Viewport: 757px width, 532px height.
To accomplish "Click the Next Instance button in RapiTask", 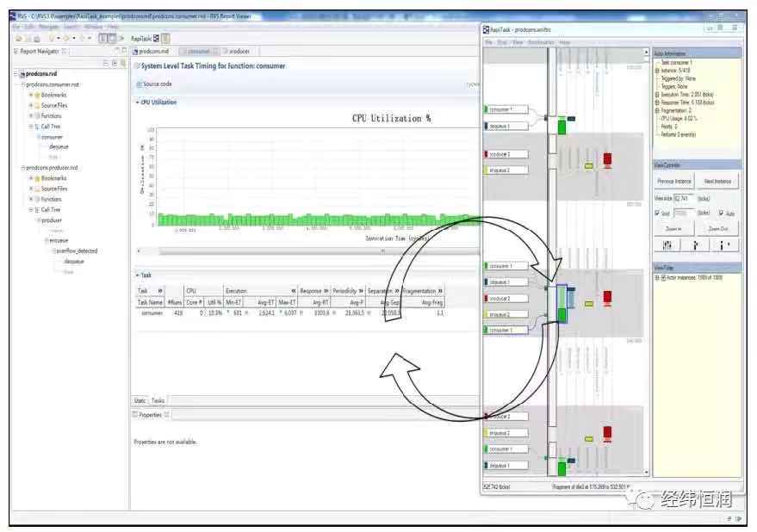I will [x=717, y=181].
